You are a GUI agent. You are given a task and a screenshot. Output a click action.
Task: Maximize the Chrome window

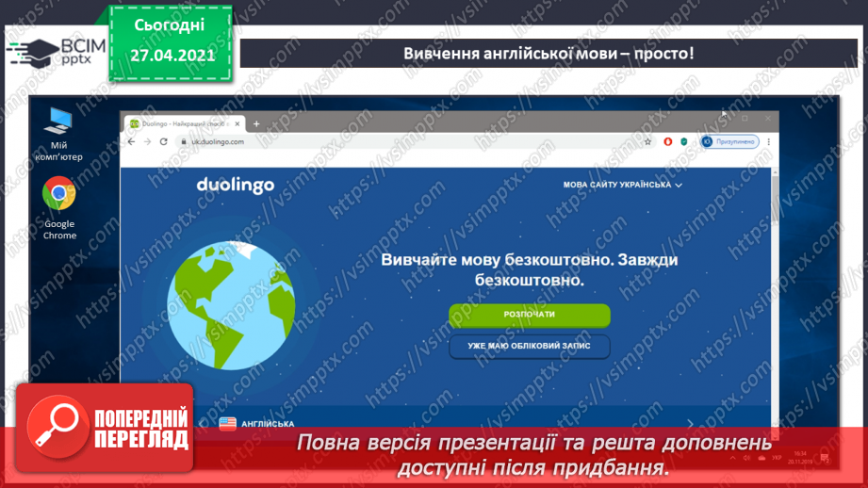(x=745, y=119)
